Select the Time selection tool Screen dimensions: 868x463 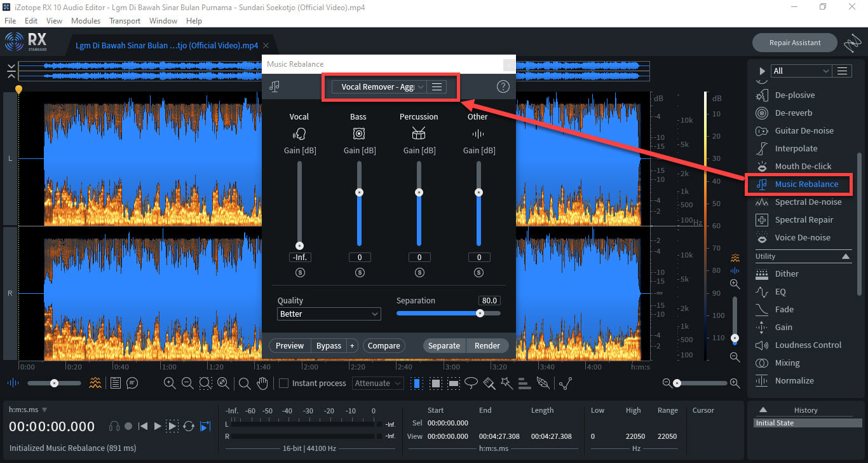coord(417,383)
